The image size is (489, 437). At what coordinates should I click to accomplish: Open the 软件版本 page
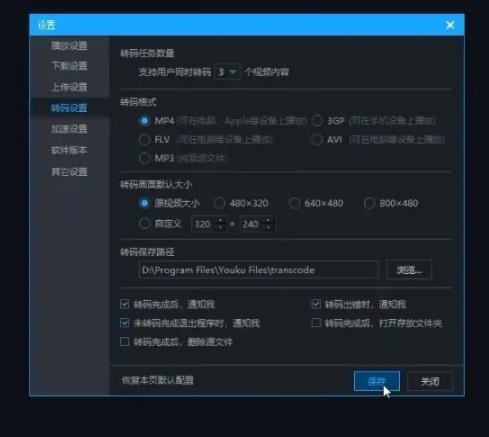69,150
